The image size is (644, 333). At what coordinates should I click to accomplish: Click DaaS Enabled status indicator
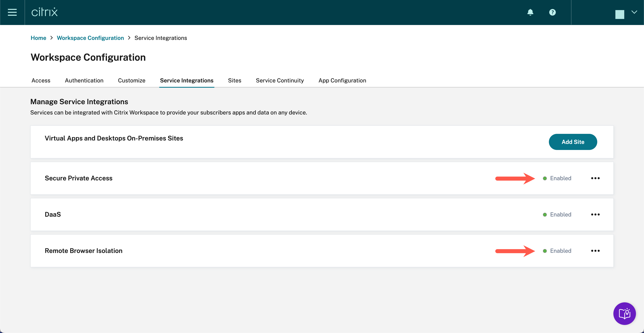click(557, 214)
